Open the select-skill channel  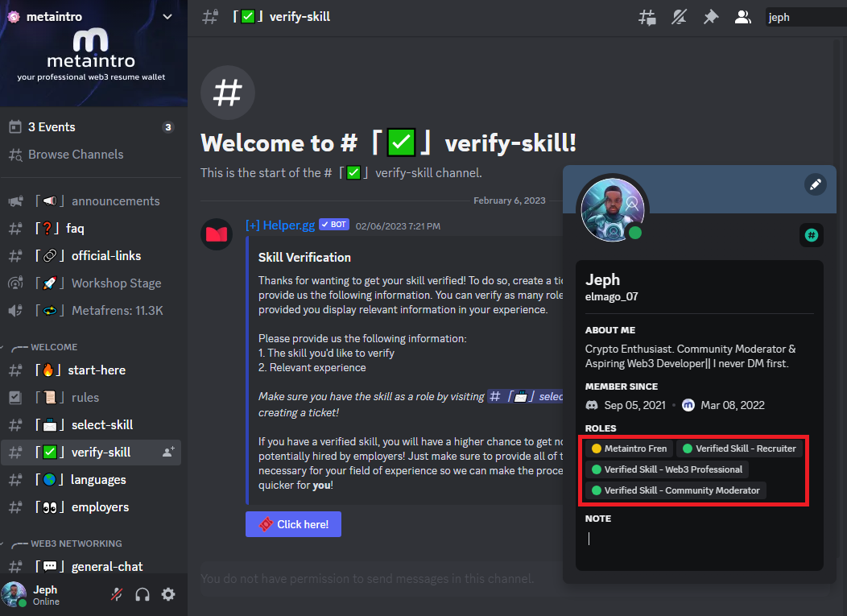(91, 424)
